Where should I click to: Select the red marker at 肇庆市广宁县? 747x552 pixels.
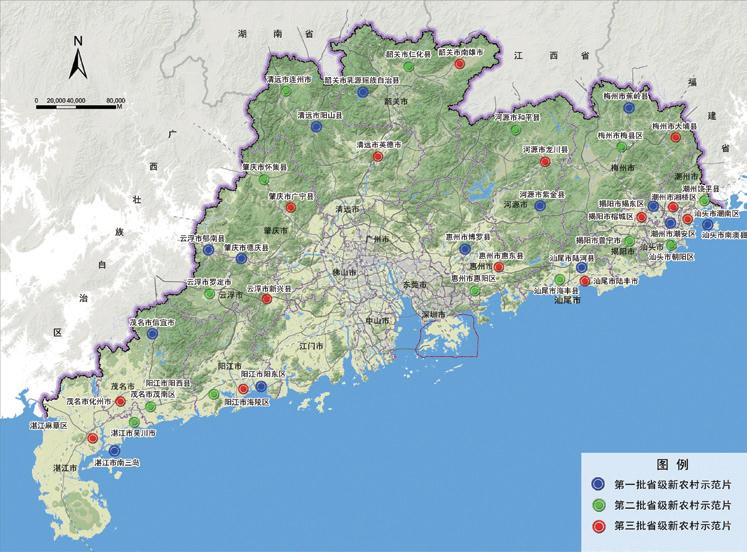[x=290, y=209]
